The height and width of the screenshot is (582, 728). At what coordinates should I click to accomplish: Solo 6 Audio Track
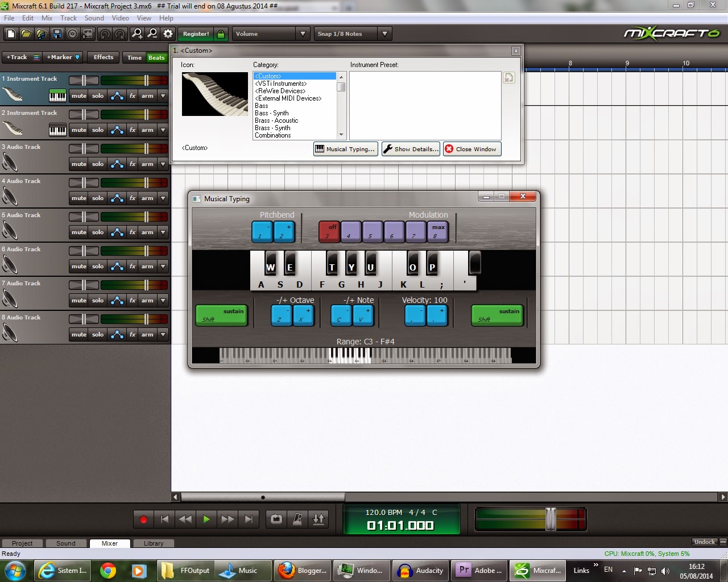pos(98,267)
